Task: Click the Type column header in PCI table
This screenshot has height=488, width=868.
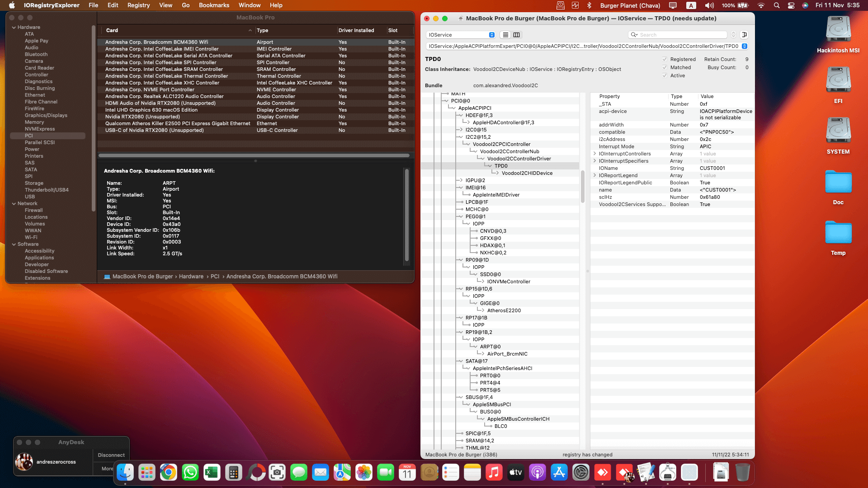Action: (296, 31)
